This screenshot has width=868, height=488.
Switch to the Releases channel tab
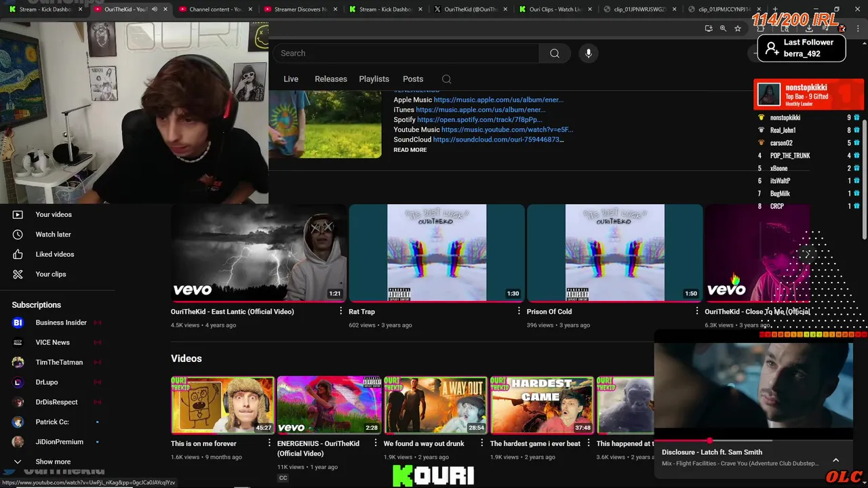331,79
